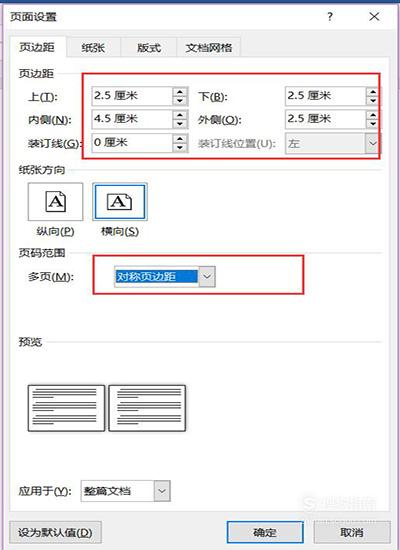
Task: Open the 应用于 apply-to dropdown
Action: [x=162, y=490]
